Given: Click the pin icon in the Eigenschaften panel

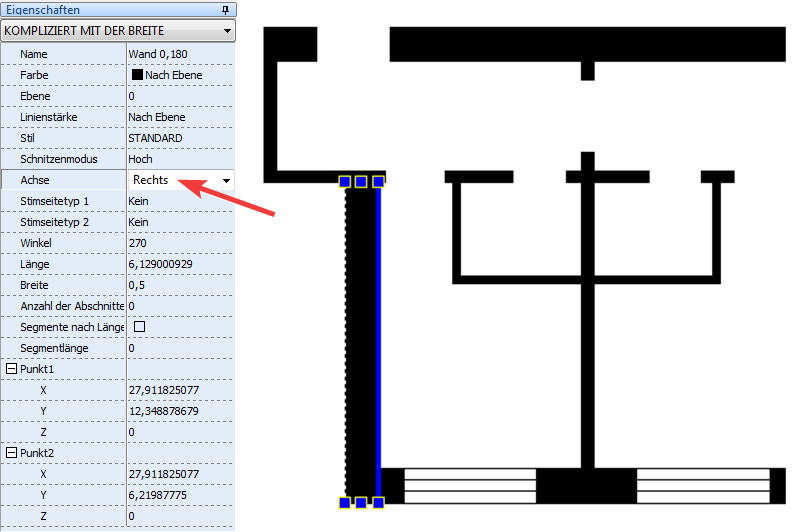Looking at the screenshot, I should tap(225, 9).
